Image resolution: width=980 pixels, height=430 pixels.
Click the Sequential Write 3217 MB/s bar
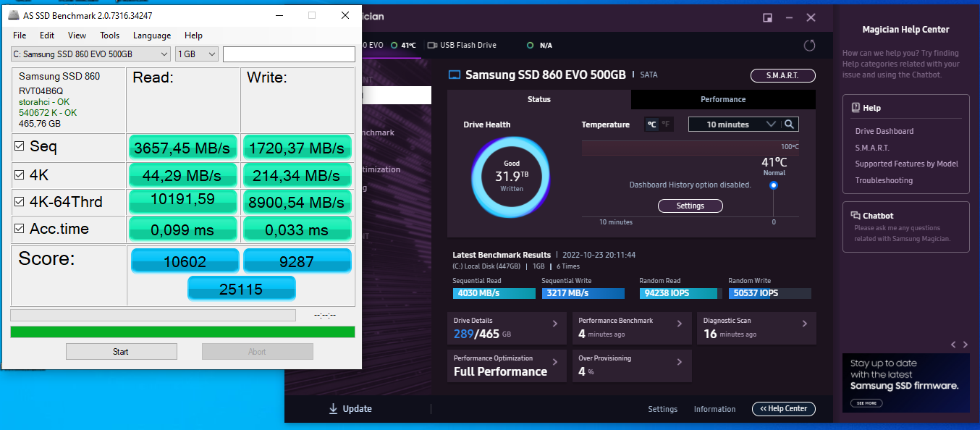tap(583, 293)
